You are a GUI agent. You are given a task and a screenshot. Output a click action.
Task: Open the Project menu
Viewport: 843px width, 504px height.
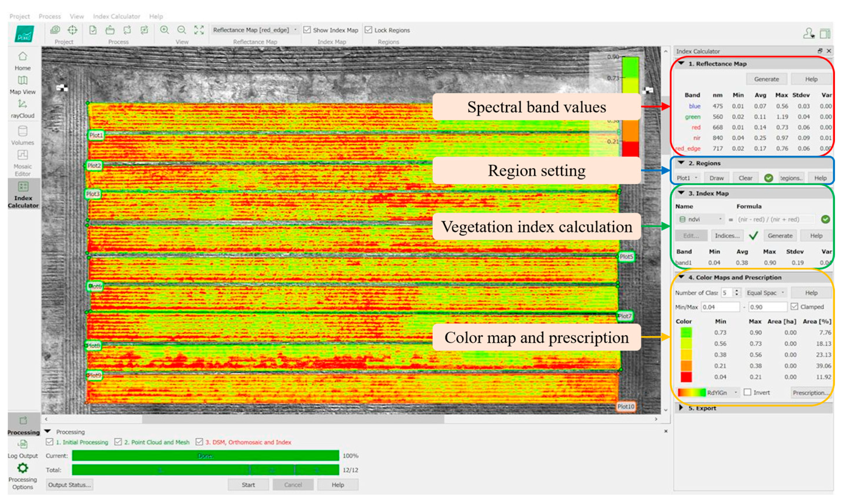19,16
